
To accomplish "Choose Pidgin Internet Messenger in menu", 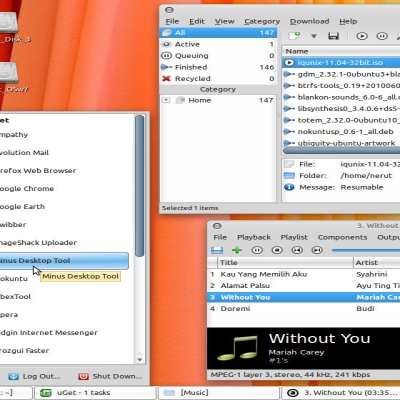I will [64, 333].
